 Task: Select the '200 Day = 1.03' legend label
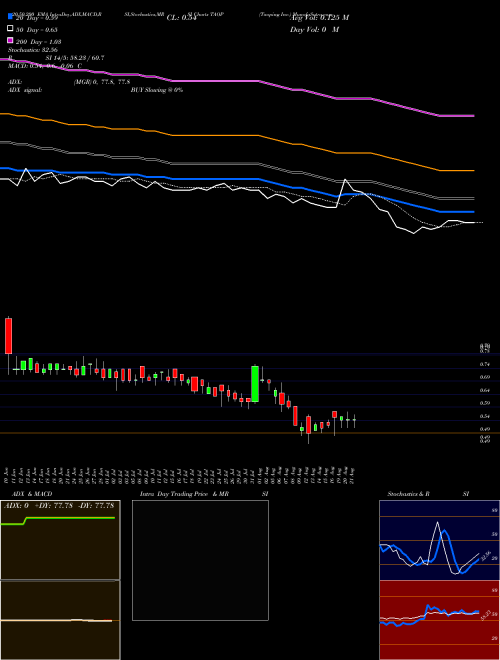[39, 42]
